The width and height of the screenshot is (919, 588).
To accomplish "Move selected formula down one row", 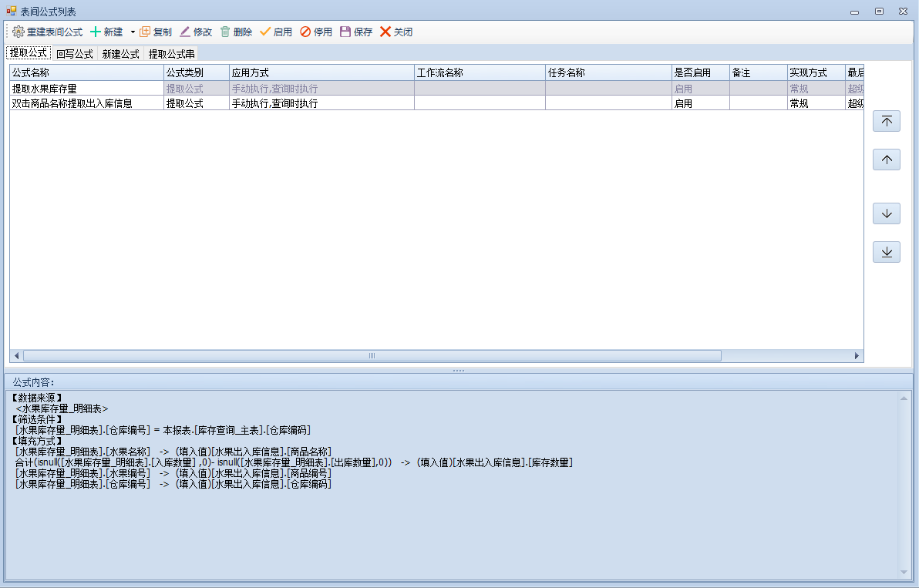I will [x=887, y=213].
